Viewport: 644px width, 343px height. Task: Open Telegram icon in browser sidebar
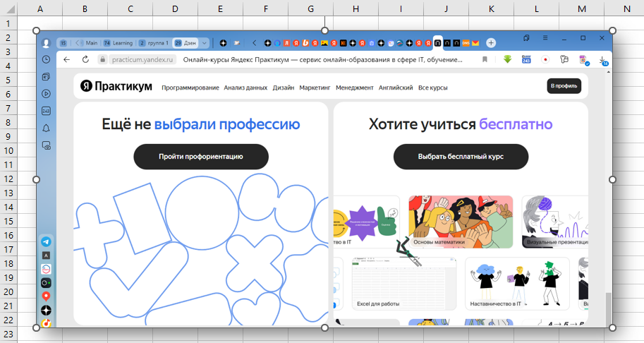(46, 241)
